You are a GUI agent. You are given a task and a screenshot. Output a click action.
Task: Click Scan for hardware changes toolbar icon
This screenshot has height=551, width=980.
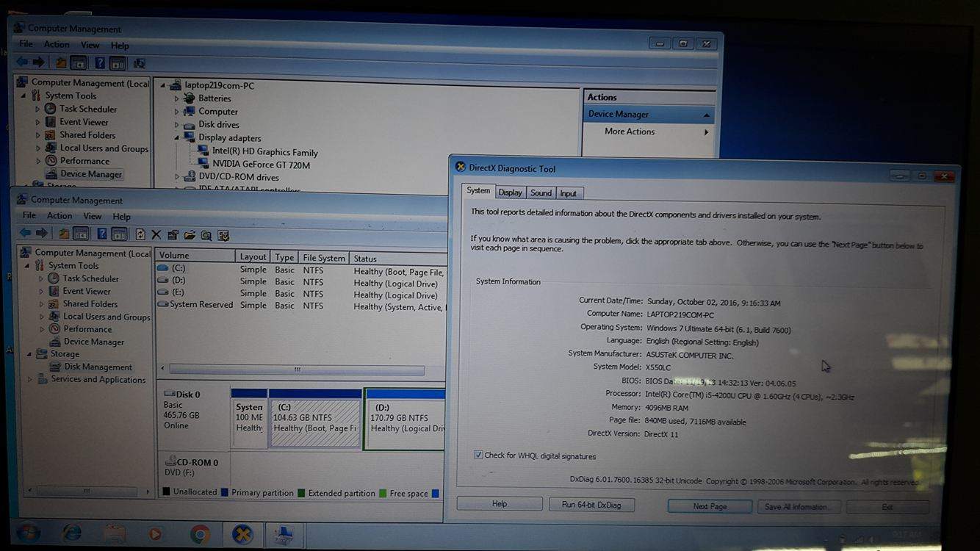(139, 64)
